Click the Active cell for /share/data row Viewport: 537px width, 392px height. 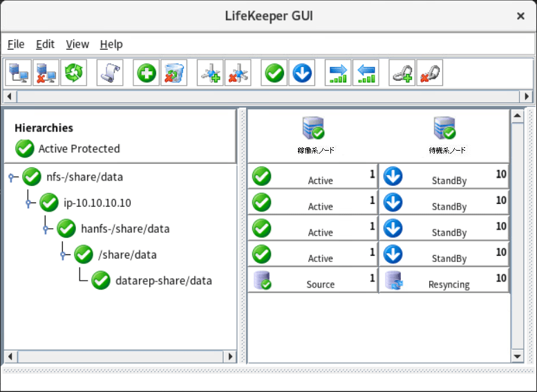tap(312, 254)
